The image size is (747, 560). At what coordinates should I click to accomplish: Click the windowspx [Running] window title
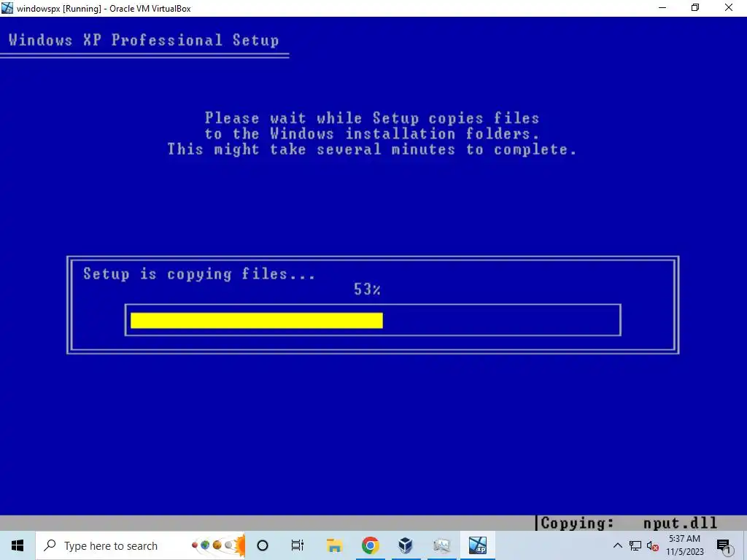click(104, 9)
